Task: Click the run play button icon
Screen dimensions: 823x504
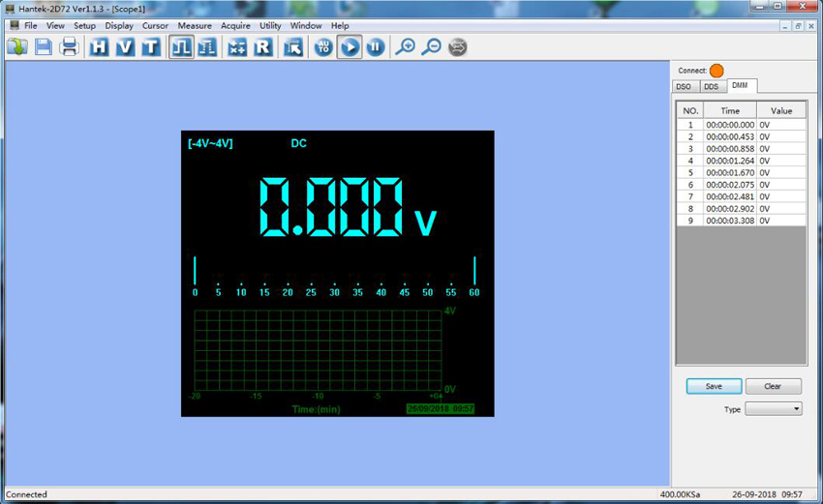Action: pyautogui.click(x=350, y=47)
